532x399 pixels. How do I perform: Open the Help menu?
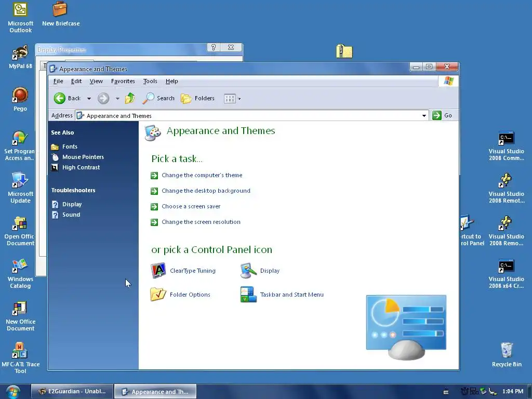[x=171, y=81]
